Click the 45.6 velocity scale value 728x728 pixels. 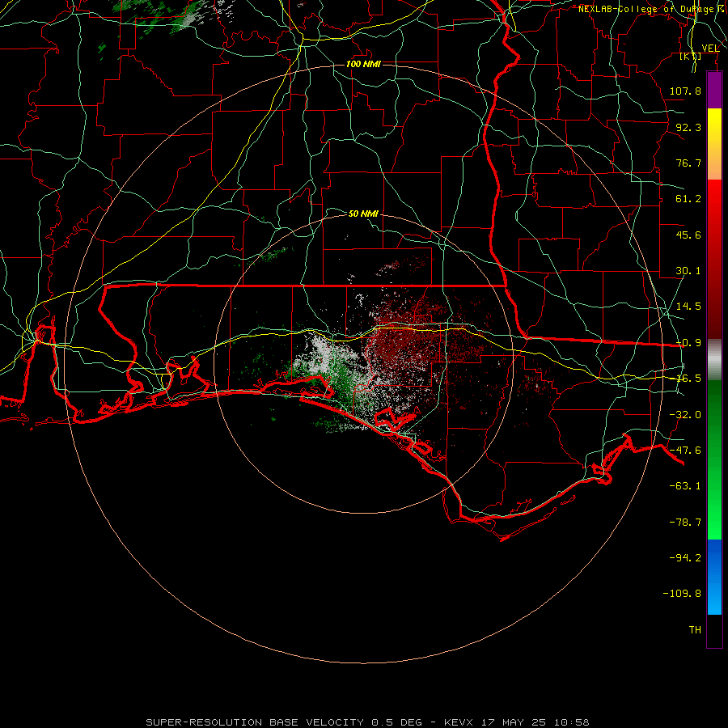point(688,235)
